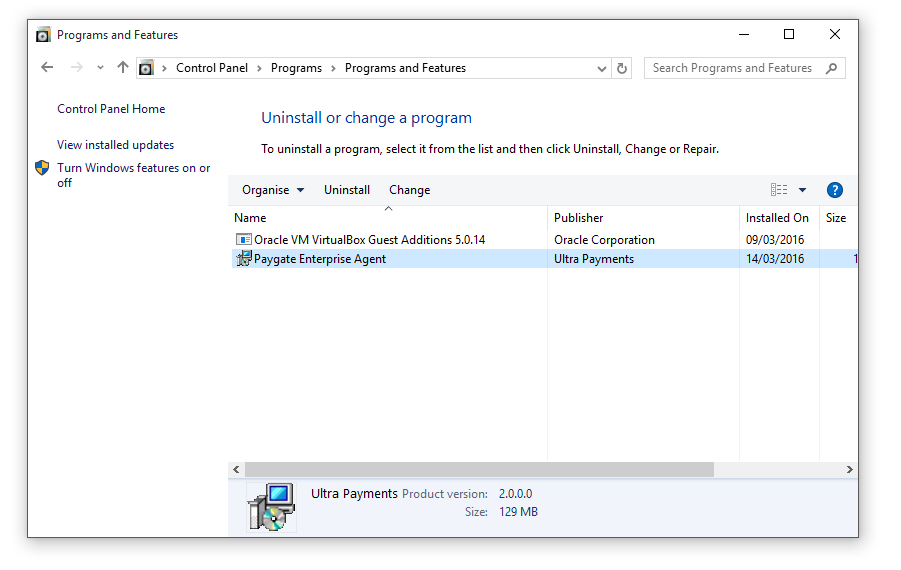Maximize the Programs and Features window
Image resolution: width=901 pixels, height=570 pixels.
[x=789, y=34]
